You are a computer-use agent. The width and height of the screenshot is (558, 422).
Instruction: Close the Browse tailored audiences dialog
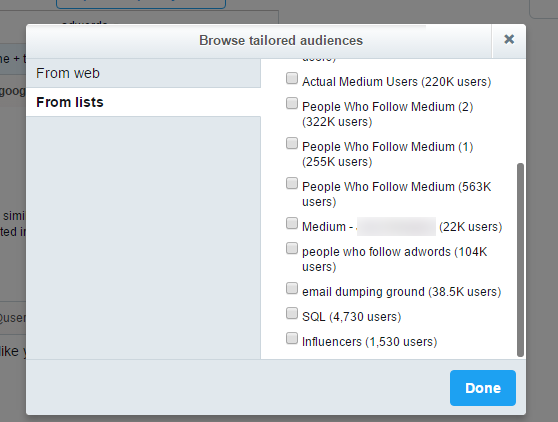click(x=509, y=39)
